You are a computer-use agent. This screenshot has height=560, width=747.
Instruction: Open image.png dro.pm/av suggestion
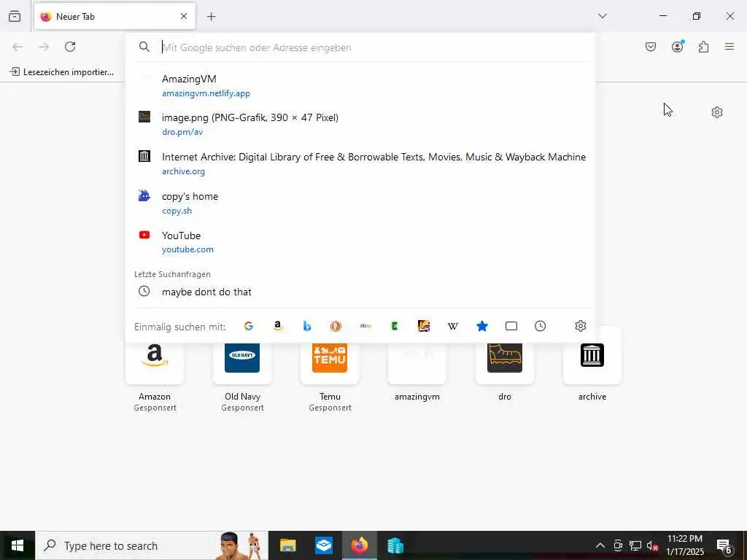[362, 124]
